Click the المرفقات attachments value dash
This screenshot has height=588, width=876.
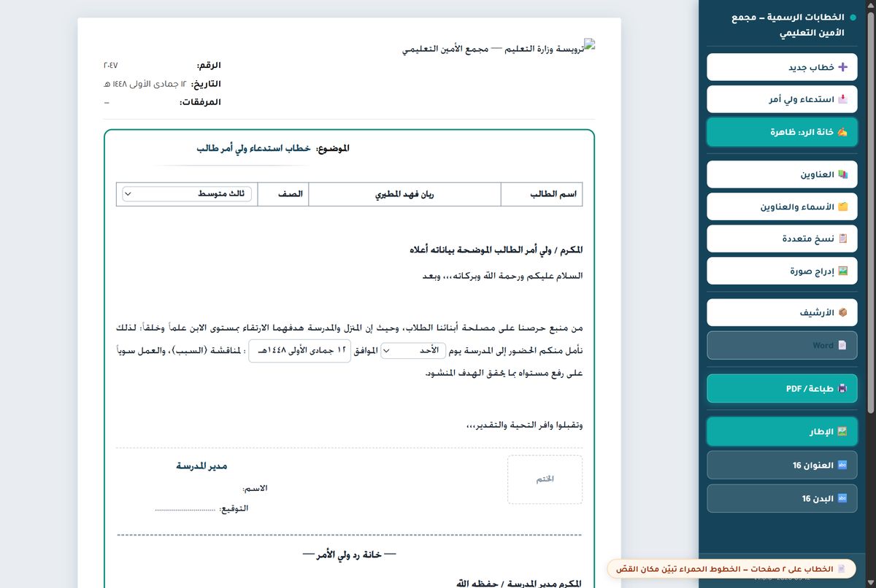107,102
